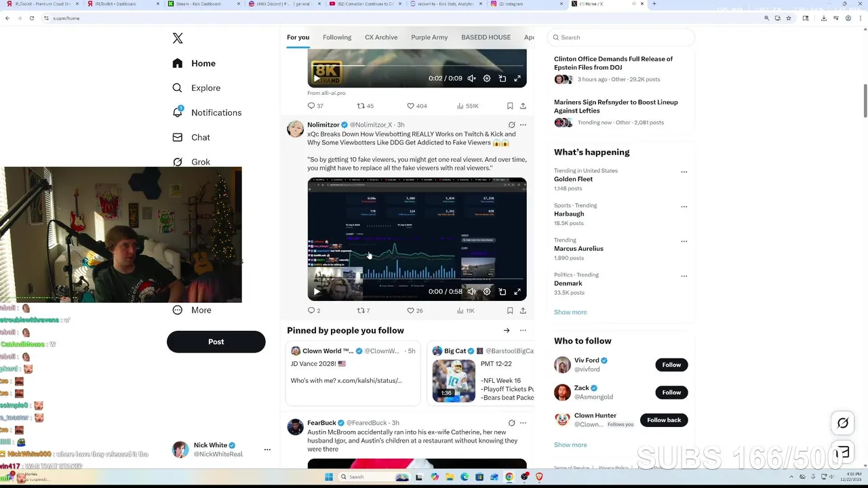The image size is (868, 488).
Task: Fullscreen the 0:58 video
Action: click(x=517, y=291)
